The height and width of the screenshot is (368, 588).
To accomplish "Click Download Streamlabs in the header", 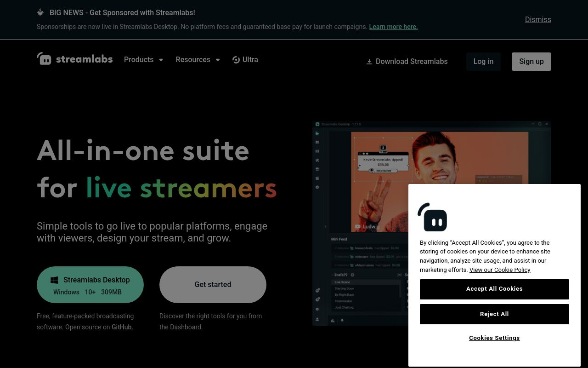I will pos(407,62).
